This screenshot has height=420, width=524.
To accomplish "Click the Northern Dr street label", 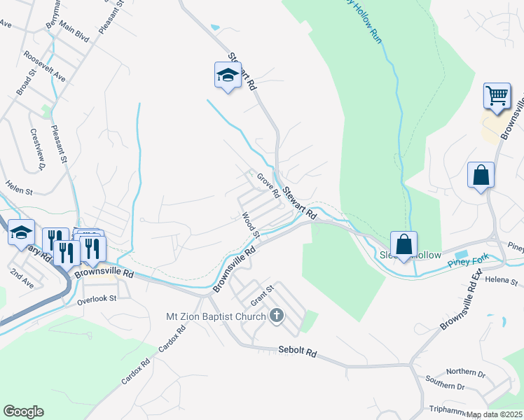I will [466, 372].
